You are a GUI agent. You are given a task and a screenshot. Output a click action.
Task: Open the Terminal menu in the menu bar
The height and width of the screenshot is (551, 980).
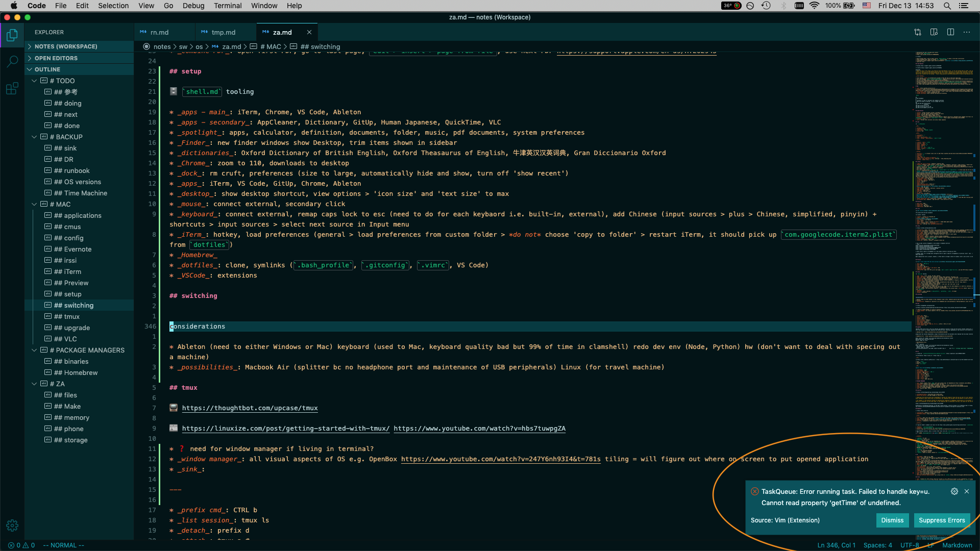coord(228,6)
